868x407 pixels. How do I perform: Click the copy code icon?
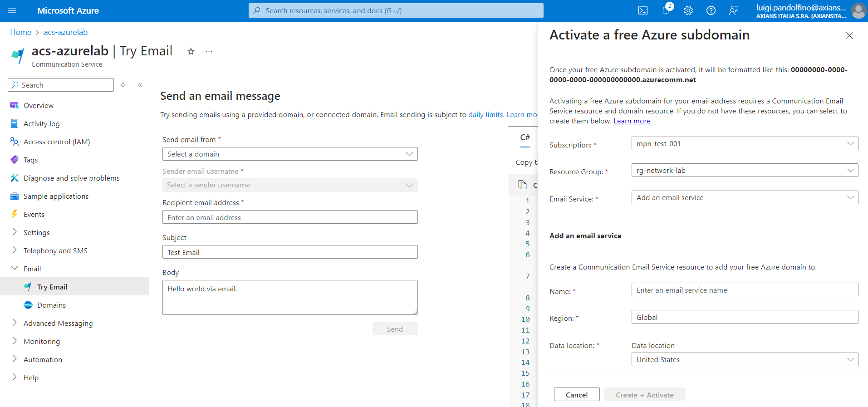(523, 185)
